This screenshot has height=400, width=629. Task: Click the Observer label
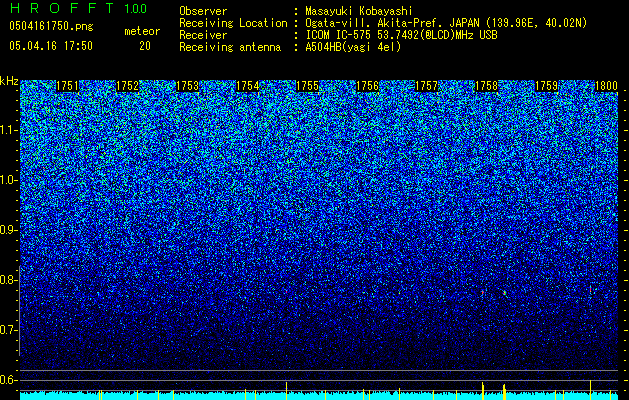click(x=203, y=11)
